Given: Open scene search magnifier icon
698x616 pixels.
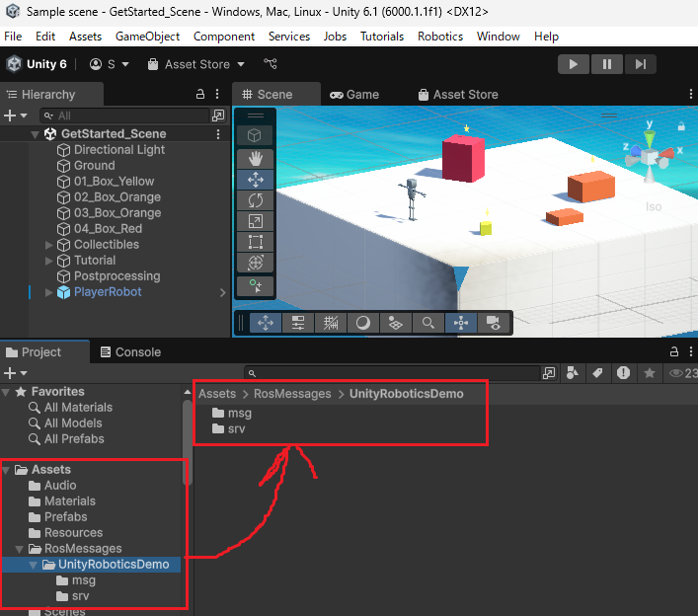Looking at the screenshot, I should click(x=427, y=323).
